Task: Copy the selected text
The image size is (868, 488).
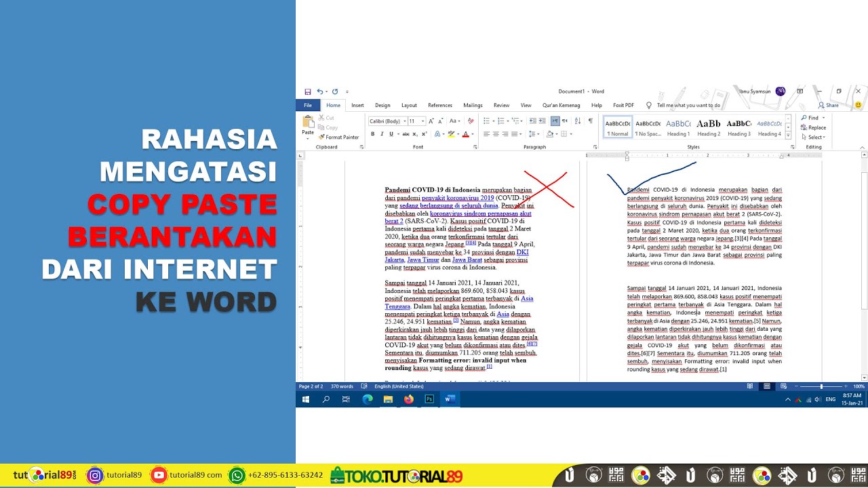Action: [327, 127]
